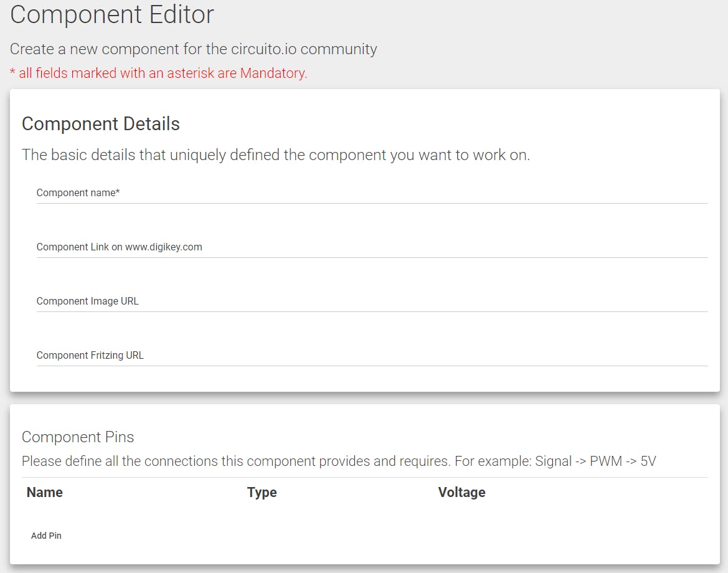This screenshot has height=573, width=728.
Task: Click the Name column header
Action: [45, 493]
